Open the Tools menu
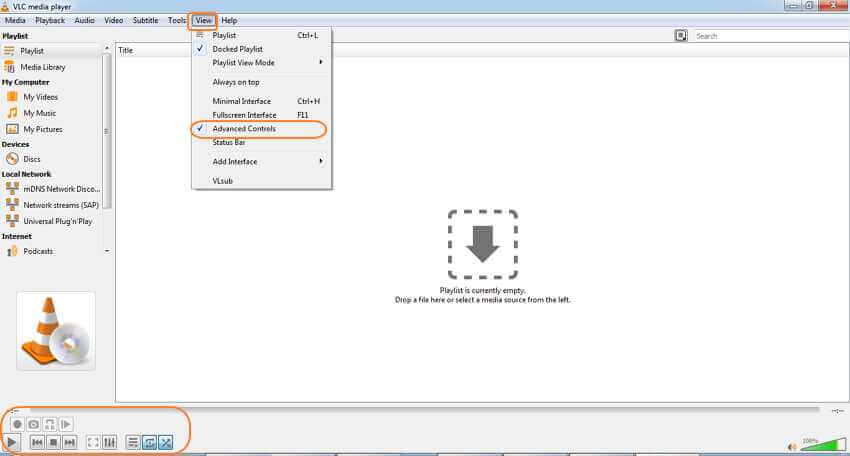 click(x=177, y=21)
